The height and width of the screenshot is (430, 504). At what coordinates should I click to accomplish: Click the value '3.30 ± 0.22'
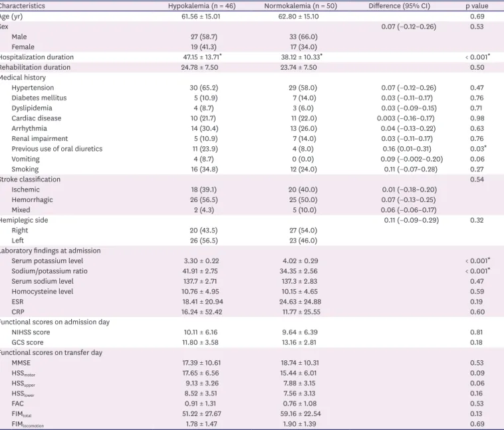[201, 261]
